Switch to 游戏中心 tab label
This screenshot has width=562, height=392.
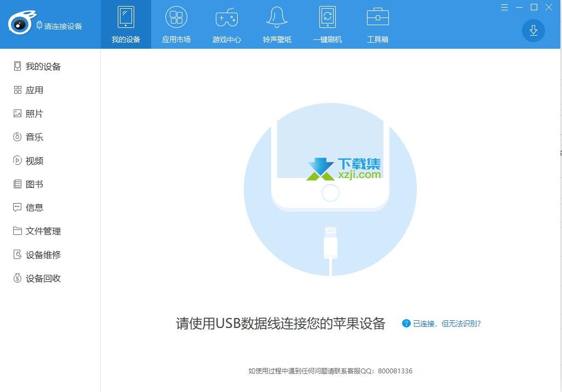coord(227,39)
